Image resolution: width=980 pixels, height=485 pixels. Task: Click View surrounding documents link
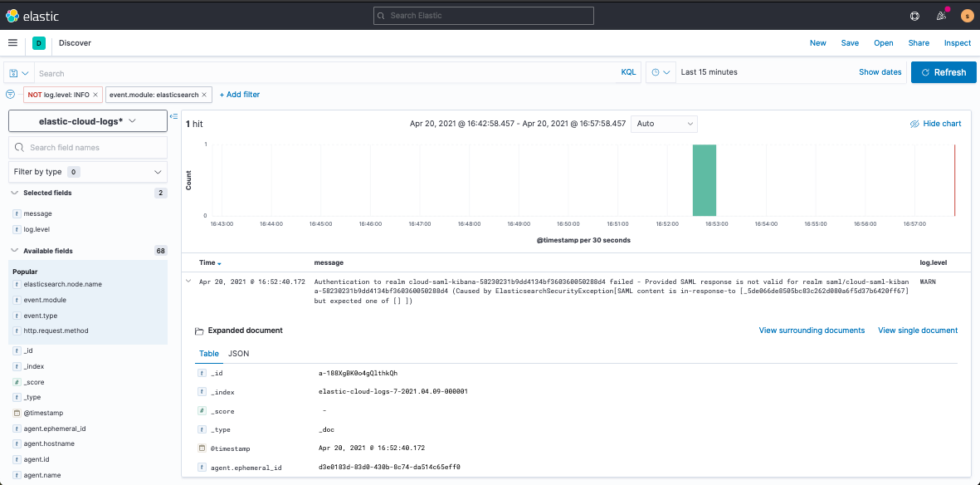pos(812,330)
